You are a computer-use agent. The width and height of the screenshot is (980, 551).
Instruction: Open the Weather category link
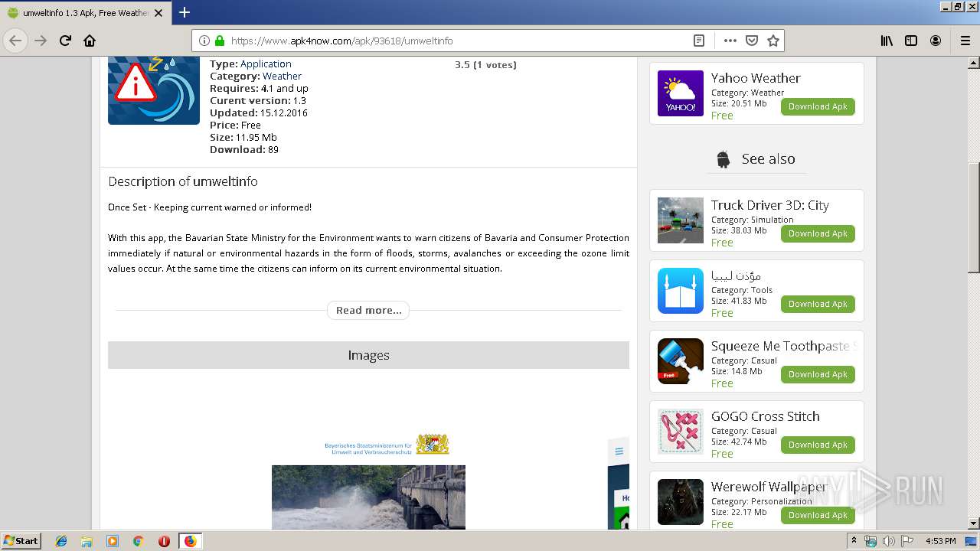(282, 76)
